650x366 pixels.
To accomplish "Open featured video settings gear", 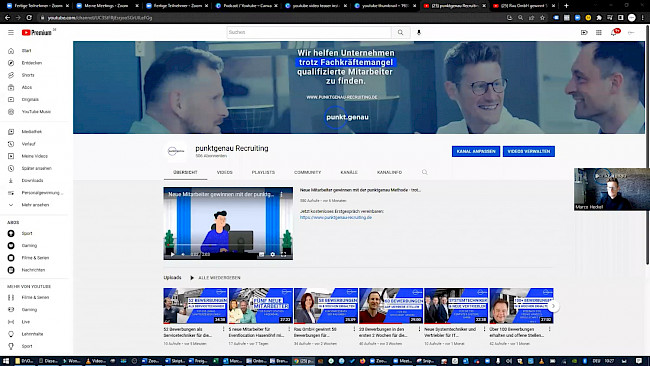I will pos(272,255).
